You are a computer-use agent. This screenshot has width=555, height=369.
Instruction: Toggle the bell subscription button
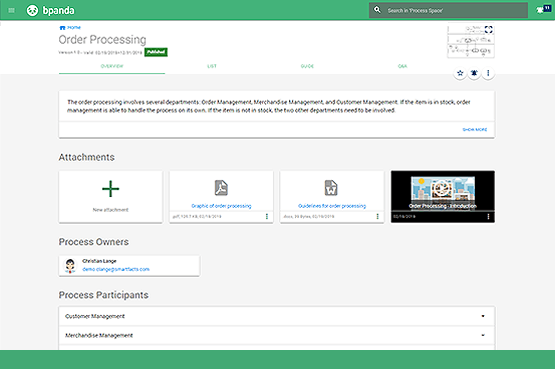coord(474,73)
